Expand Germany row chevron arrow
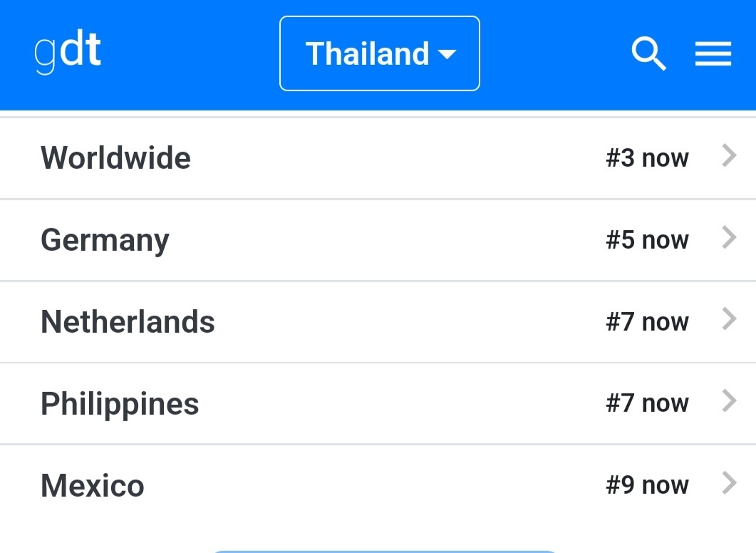Viewport: 756px width, 553px height. [x=729, y=238]
